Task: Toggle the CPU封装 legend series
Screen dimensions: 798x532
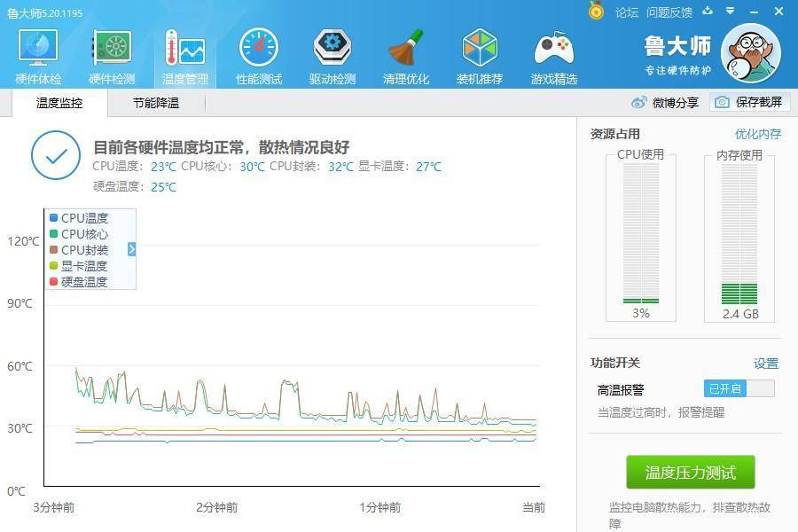Action: point(79,250)
